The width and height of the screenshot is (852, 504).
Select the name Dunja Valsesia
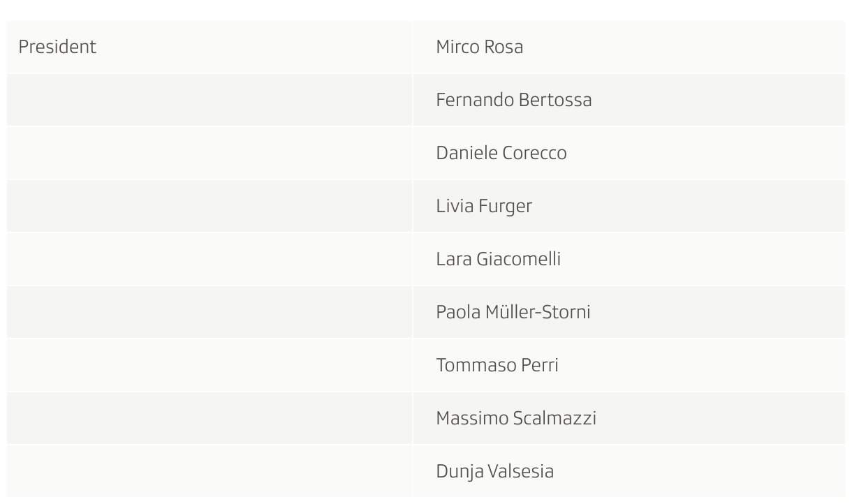pyautogui.click(x=494, y=471)
